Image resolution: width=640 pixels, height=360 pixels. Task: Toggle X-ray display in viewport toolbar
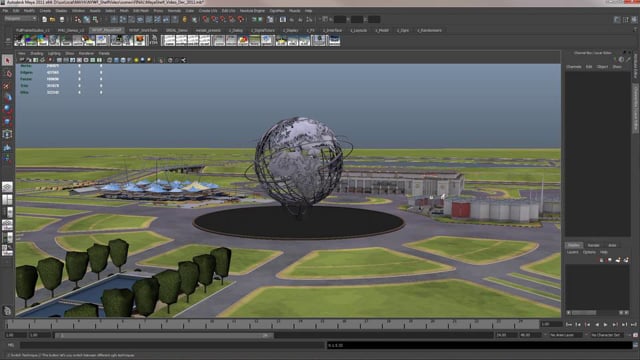[x=170, y=60]
